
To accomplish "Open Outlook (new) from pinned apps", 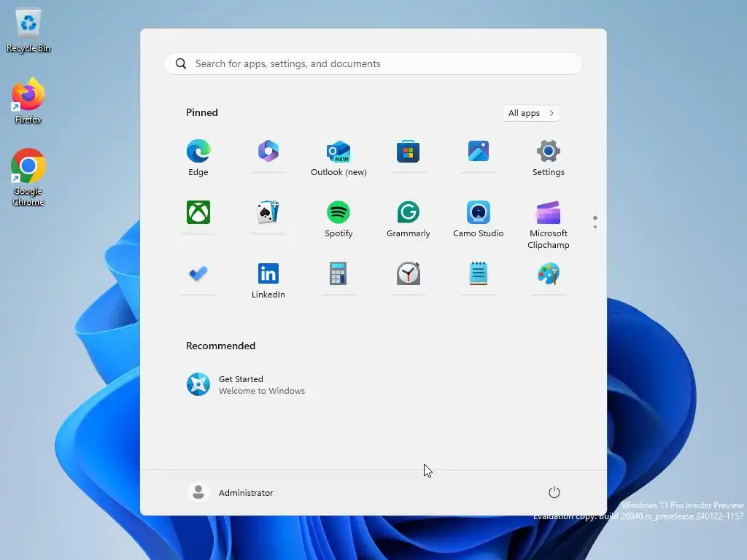I will (x=338, y=157).
